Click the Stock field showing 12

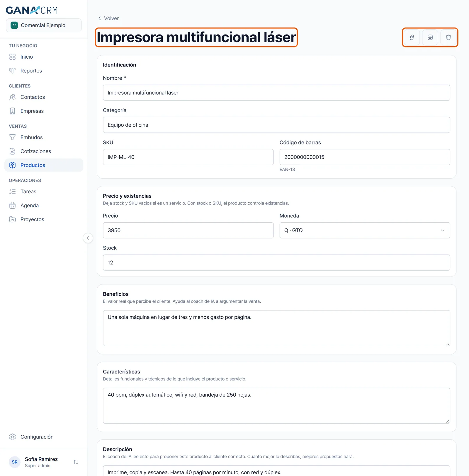(x=276, y=262)
